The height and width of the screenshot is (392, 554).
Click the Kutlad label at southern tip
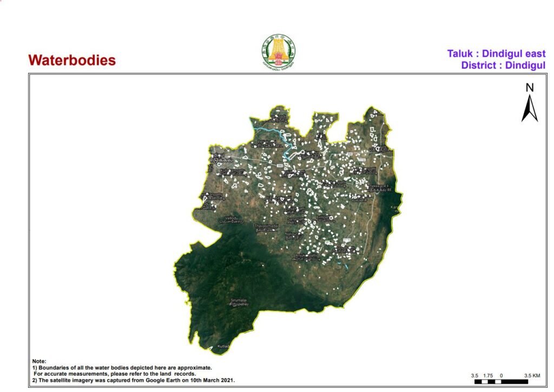pyautogui.click(x=223, y=346)
